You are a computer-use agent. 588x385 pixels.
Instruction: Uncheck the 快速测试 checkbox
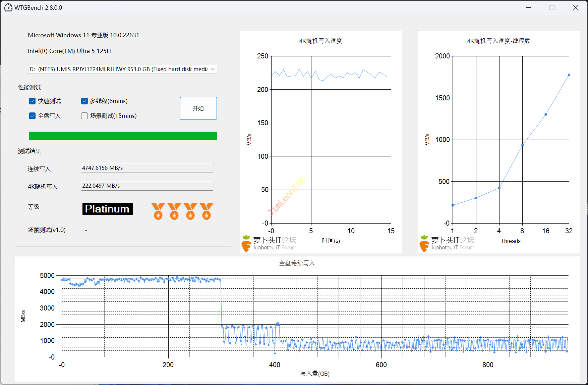point(32,101)
